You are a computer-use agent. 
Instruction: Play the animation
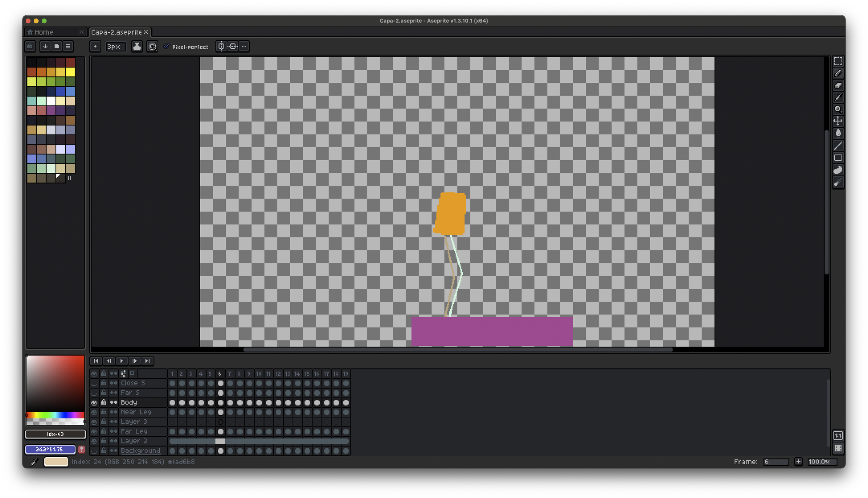coord(122,361)
